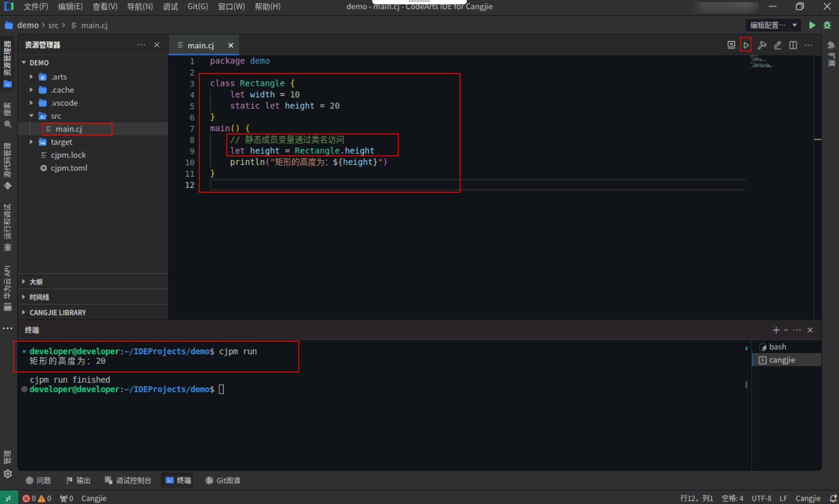Screen dimensions: 839x504
Task: Expand the .cache folder
Action: coord(31,90)
